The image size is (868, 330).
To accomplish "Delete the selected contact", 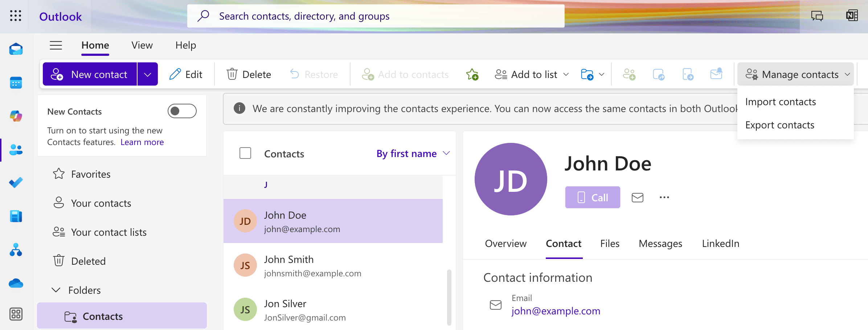I will coord(249,74).
